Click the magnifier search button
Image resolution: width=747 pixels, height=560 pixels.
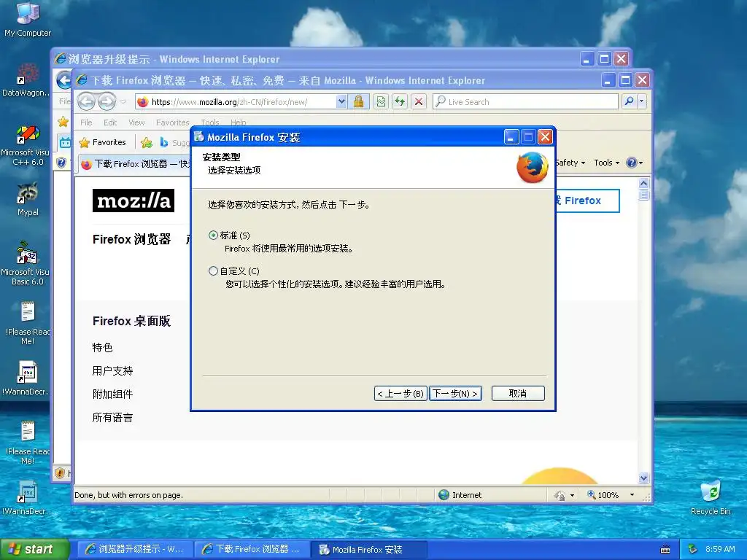tap(629, 101)
